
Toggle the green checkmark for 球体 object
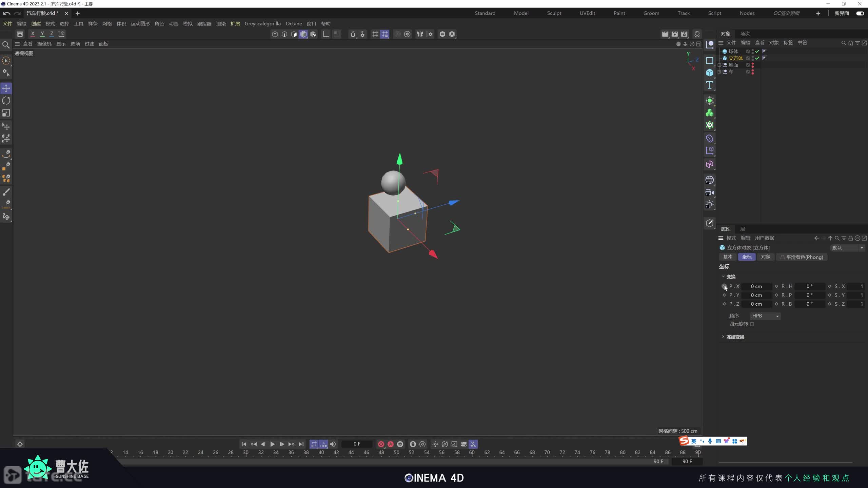point(757,52)
